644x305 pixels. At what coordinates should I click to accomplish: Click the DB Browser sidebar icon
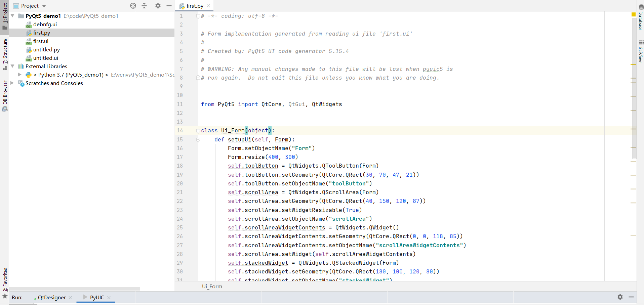(5, 109)
